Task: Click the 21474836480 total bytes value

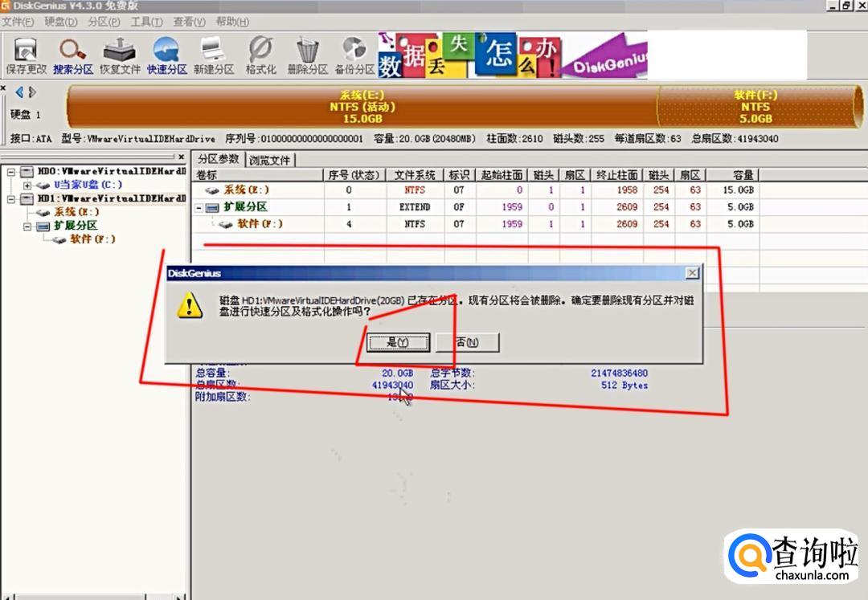Action: 619,373
